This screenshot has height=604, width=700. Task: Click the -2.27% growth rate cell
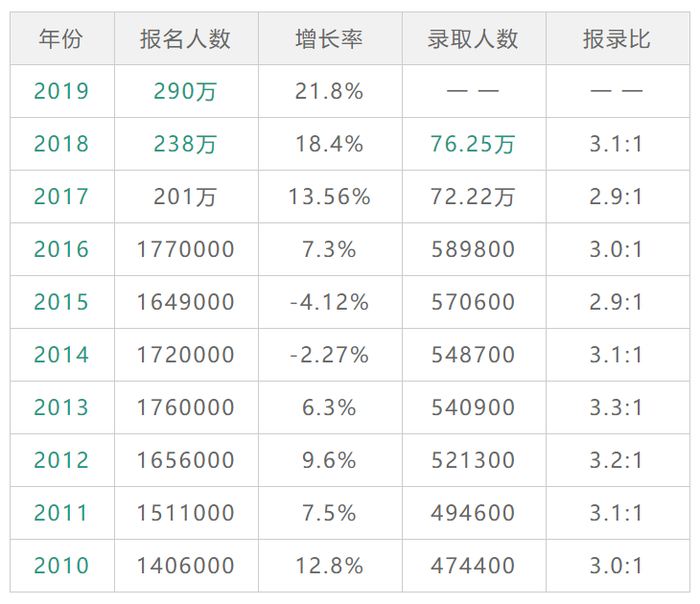coord(330,355)
